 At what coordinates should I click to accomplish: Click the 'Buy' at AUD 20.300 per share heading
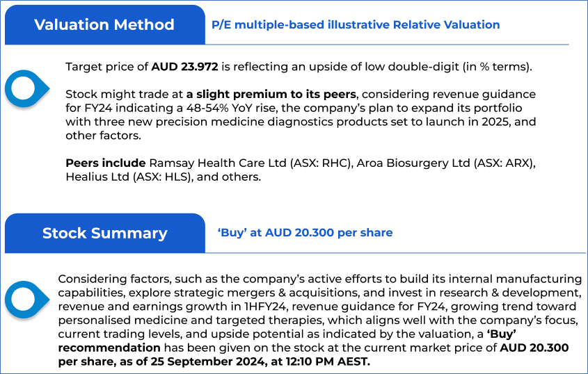coord(305,233)
